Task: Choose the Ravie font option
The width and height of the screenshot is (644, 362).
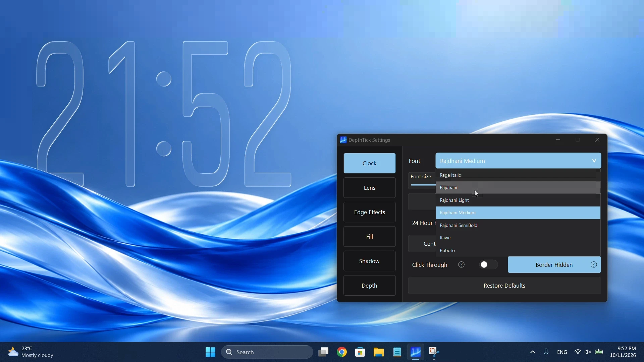Action: [517, 238]
